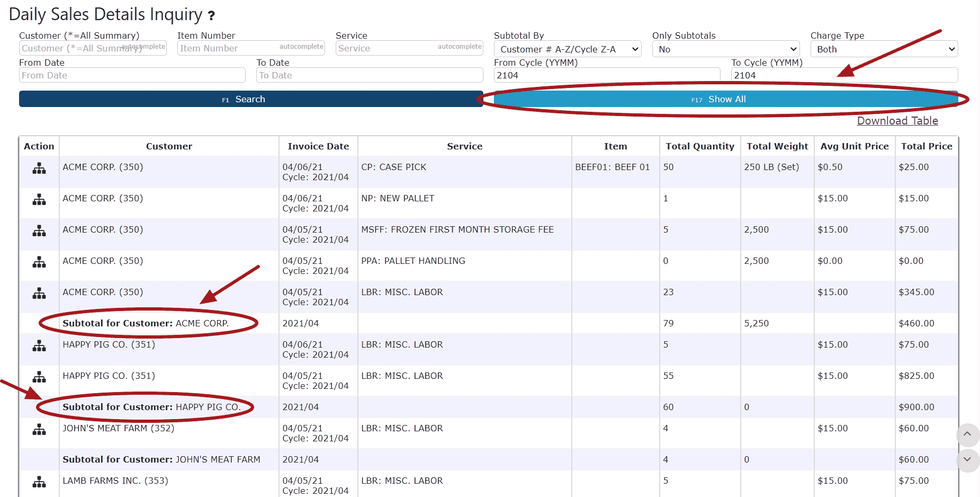The image size is (980, 497).
Task: Expand the Only Subtotals dropdown
Action: (x=725, y=49)
